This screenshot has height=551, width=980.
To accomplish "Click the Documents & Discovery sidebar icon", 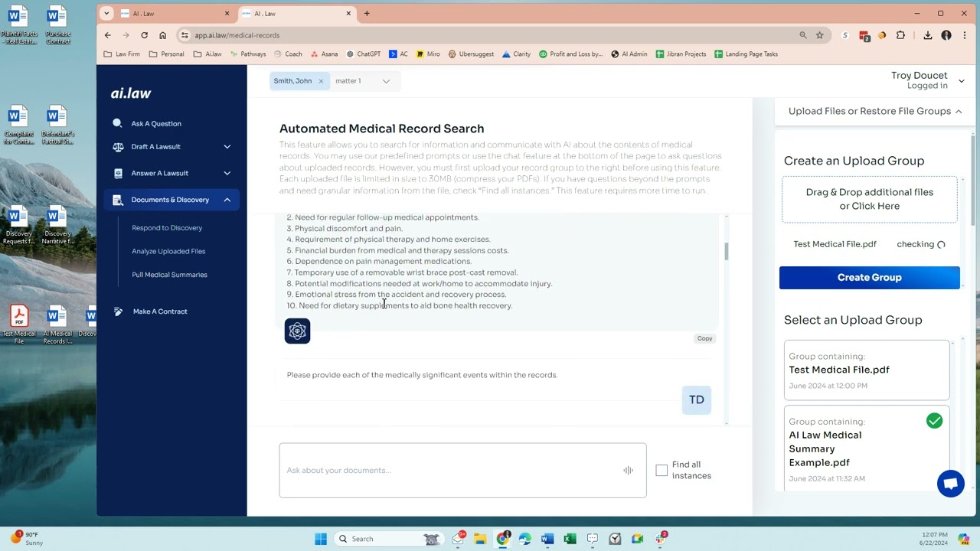I will click(118, 200).
